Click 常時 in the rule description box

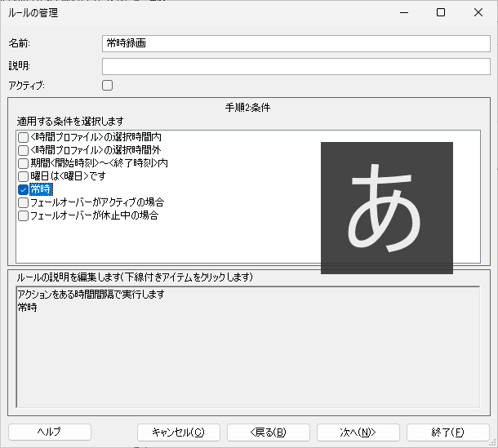click(27, 308)
